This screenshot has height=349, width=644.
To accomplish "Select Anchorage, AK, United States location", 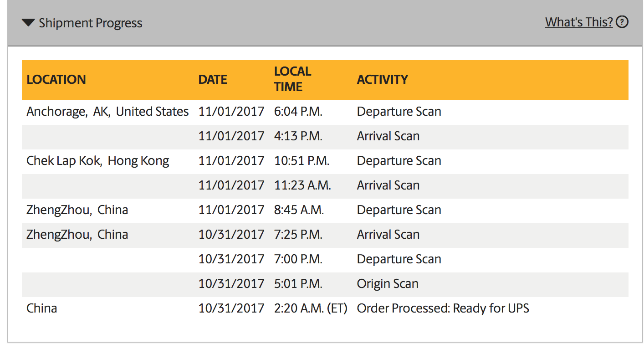I will click(107, 112).
